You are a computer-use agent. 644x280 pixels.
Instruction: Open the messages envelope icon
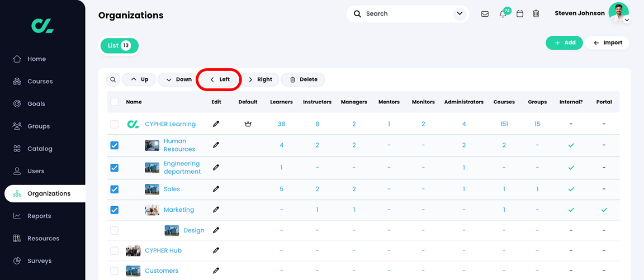click(485, 14)
